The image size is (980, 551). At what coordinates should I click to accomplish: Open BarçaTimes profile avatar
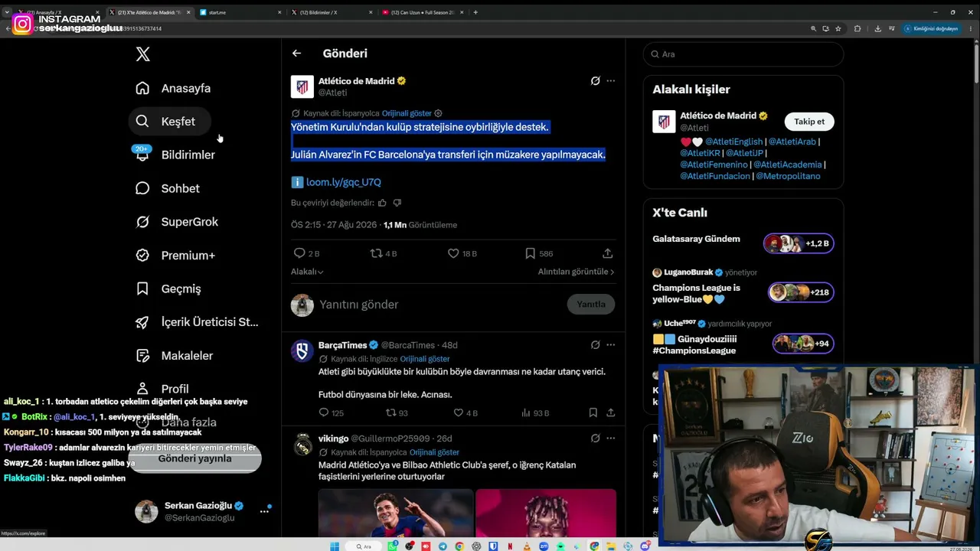(302, 351)
